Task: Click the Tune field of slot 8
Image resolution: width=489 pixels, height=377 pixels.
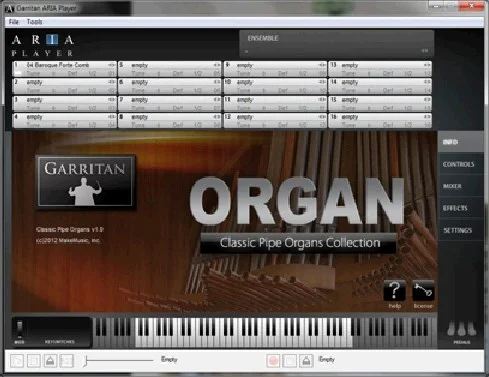Action: (138, 125)
